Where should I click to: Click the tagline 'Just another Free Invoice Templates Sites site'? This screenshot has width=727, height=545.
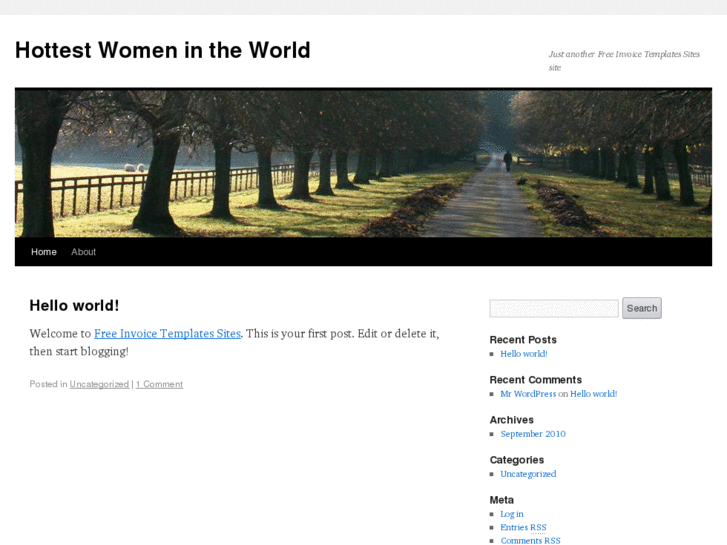[x=624, y=61]
